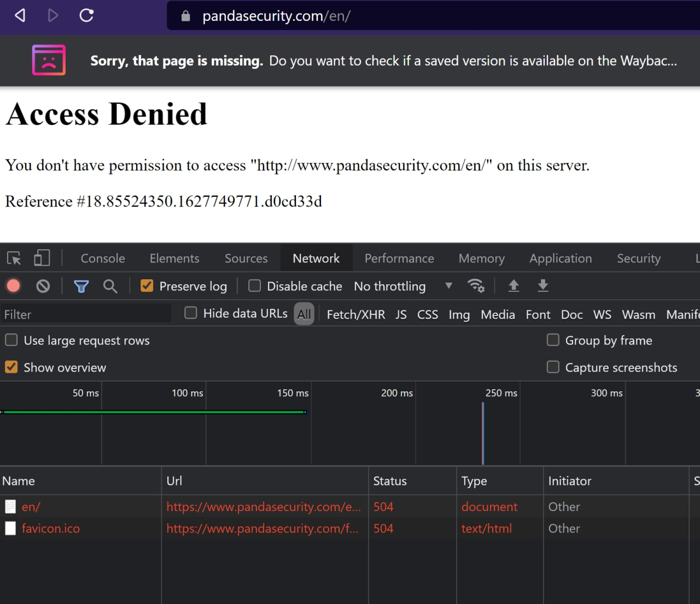The image size is (700, 604).
Task: Click the favicon.ico file icon
Action: coord(10,528)
